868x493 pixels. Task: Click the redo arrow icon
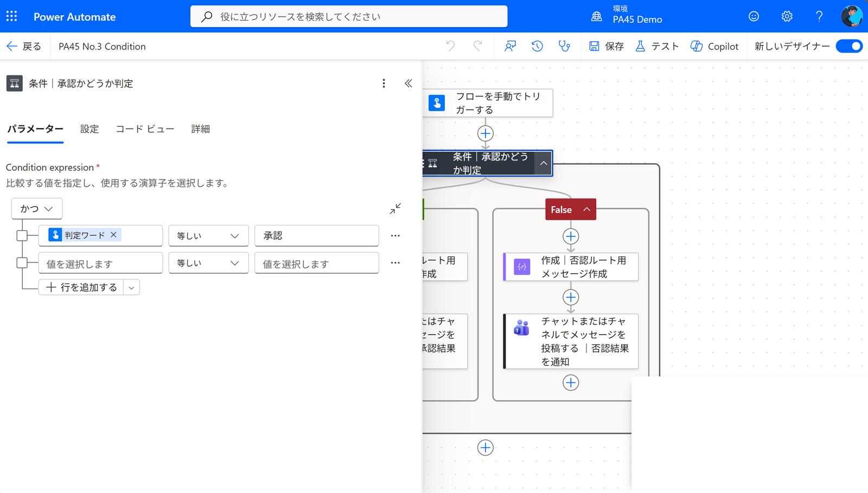coord(477,46)
